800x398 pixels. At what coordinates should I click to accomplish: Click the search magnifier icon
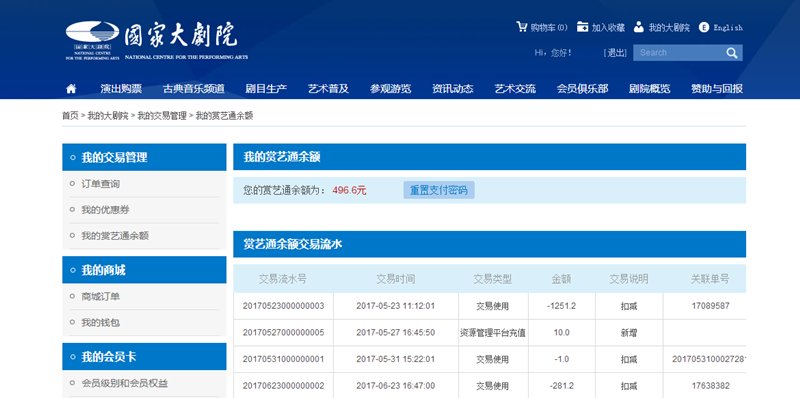pos(732,53)
